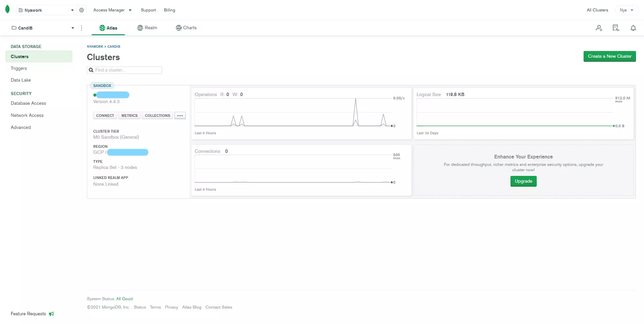Open the Support menu item
Image resolution: width=644 pixels, height=324 pixels.
click(x=148, y=10)
